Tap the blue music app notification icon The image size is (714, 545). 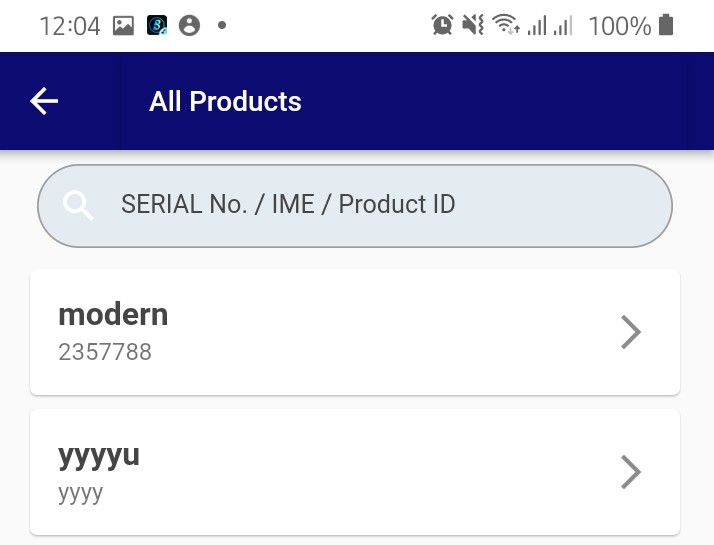pyautogui.click(x=157, y=25)
